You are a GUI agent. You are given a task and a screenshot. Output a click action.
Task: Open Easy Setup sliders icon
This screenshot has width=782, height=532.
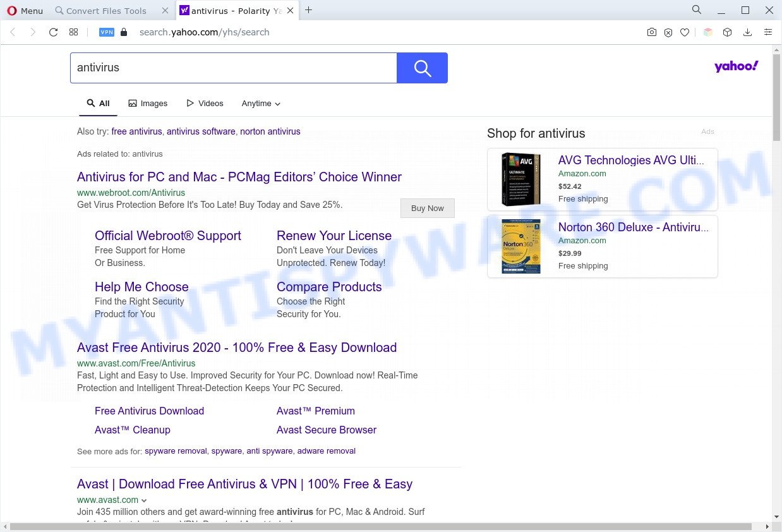(x=768, y=32)
